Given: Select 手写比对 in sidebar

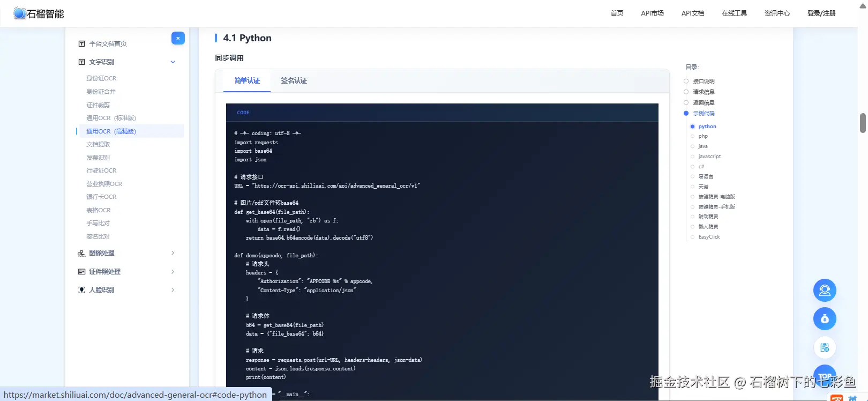Looking at the screenshot, I should (98, 223).
